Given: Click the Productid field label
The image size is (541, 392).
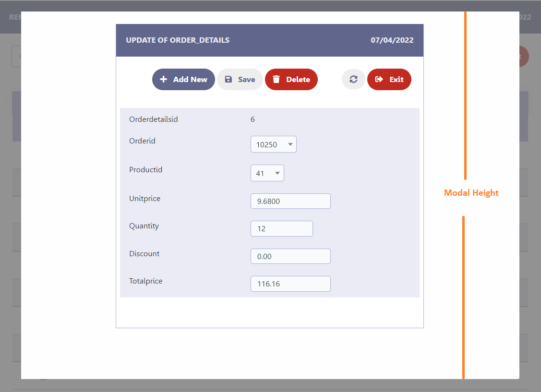Looking at the screenshot, I should pyautogui.click(x=146, y=170).
